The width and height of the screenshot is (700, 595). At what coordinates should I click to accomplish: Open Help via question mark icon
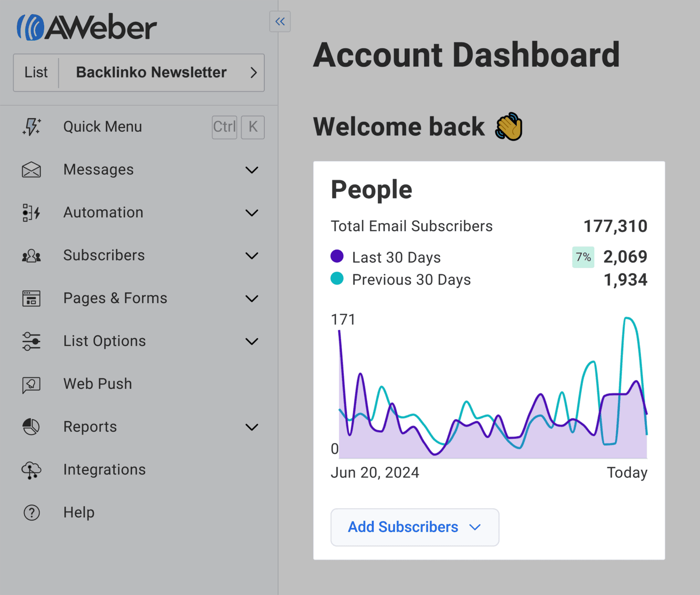[31, 512]
